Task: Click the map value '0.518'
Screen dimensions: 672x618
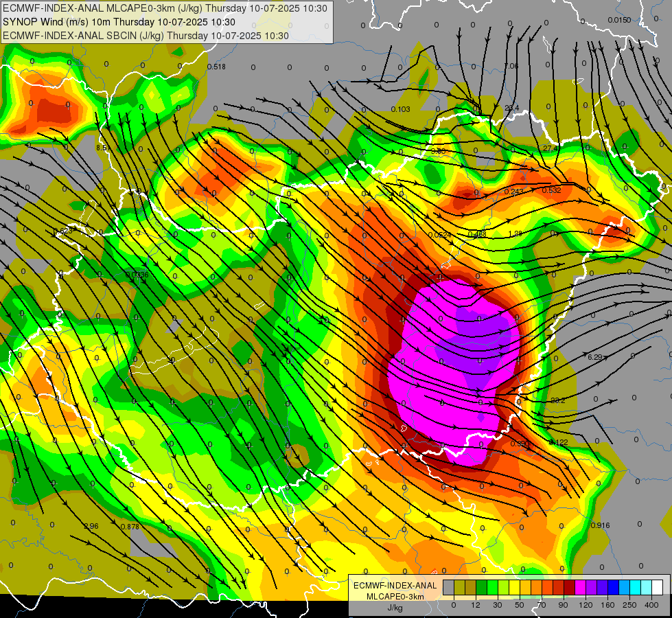Action: click(x=216, y=67)
